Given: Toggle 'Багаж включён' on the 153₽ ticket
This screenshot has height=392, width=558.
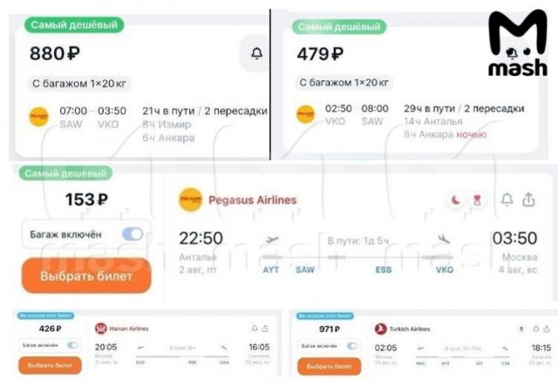Looking at the screenshot, I should pyautogui.click(x=133, y=233).
